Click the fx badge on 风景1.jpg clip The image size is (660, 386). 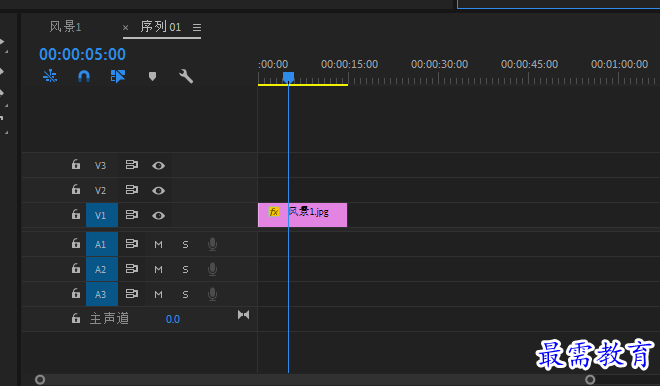click(274, 212)
